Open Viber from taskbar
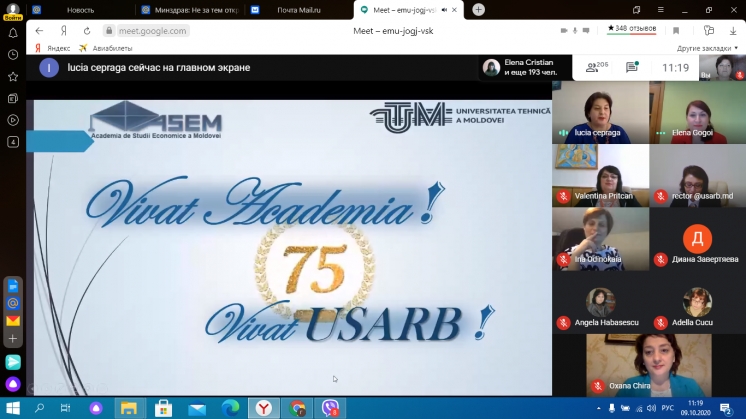Image resolution: width=746 pixels, height=419 pixels. coord(330,408)
